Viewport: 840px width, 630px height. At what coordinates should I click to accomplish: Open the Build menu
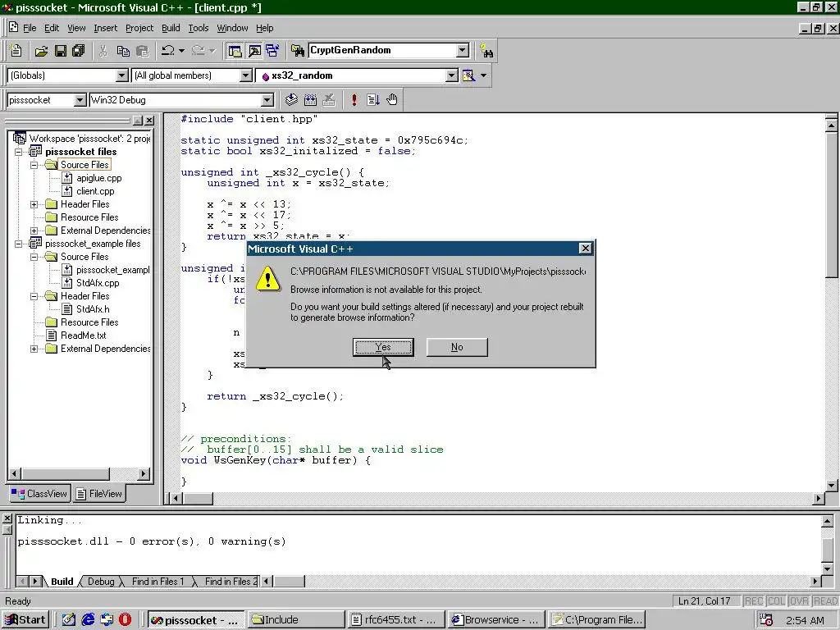171,28
